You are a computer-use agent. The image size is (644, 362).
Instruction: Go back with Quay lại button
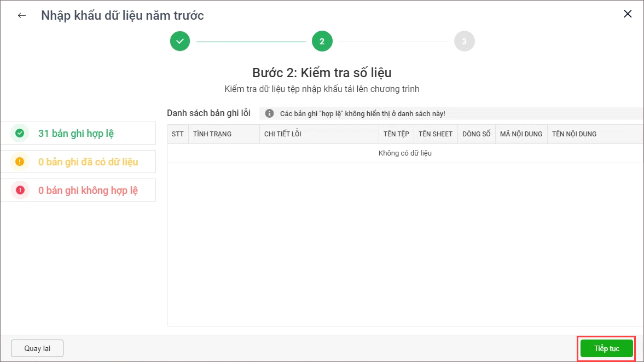click(x=37, y=348)
